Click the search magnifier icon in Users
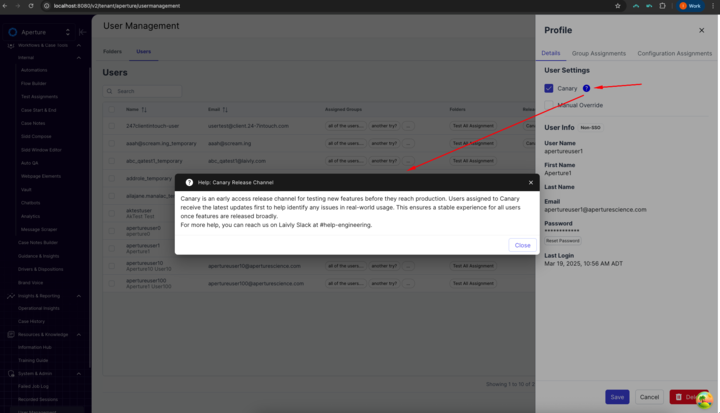Image resolution: width=720 pixels, height=413 pixels. coord(109,91)
